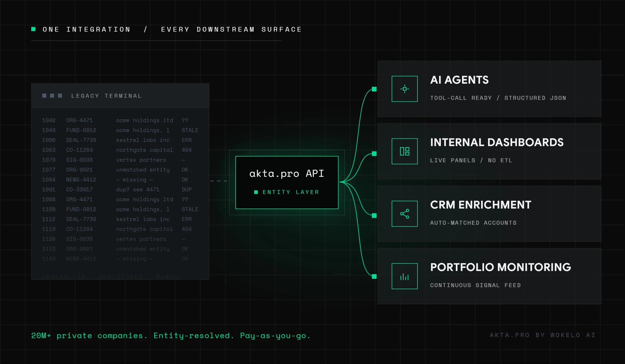Click the third gray square in Legacy Terminal header
This screenshot has height=364, width=625.
pyautogui.click(x=60, y=95)
